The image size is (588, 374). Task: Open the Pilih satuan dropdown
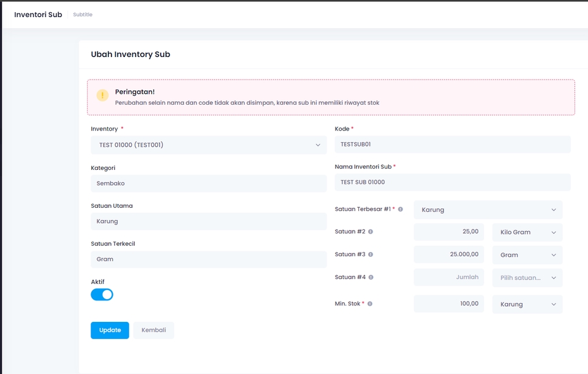pos(527,278)
